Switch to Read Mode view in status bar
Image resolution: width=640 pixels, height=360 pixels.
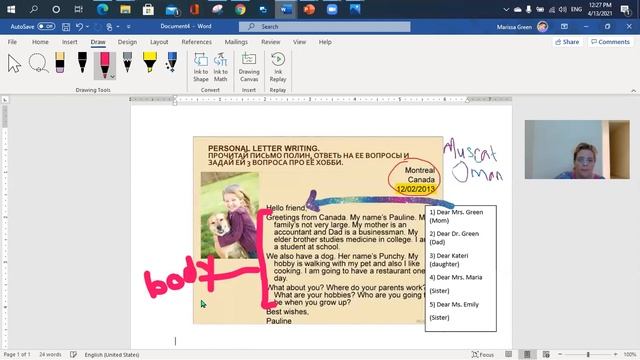509,354
